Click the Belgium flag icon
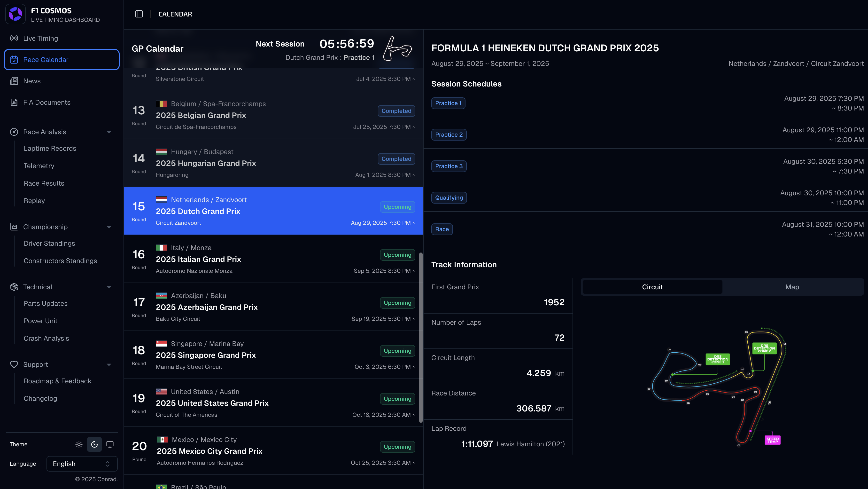 point(161,104)
